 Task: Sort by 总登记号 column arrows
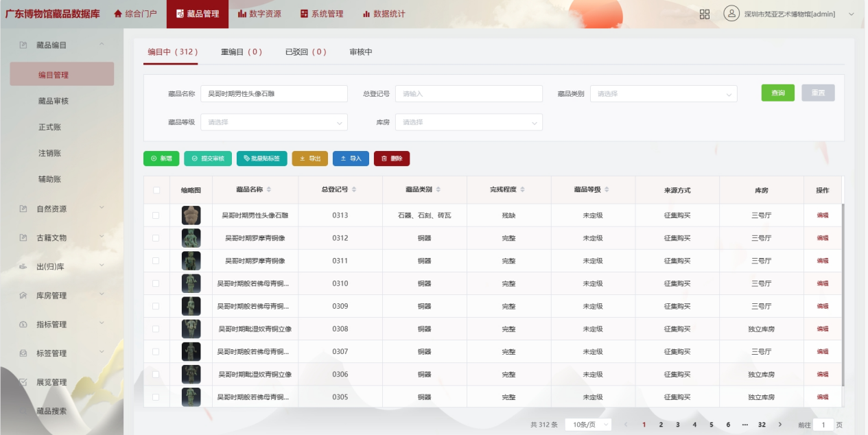click(353, 190)
